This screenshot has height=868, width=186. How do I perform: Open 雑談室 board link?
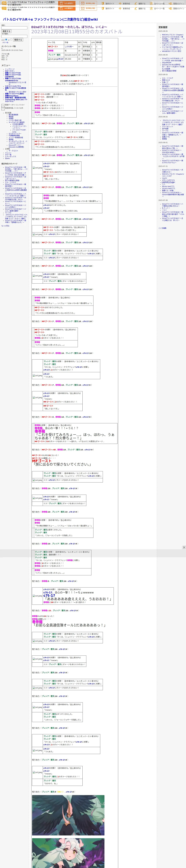coord(11,117)
